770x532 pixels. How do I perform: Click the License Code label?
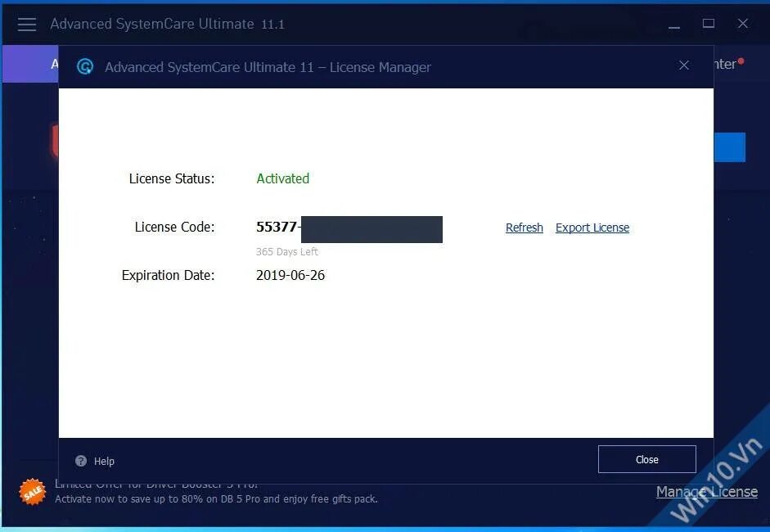coord(174,227)
